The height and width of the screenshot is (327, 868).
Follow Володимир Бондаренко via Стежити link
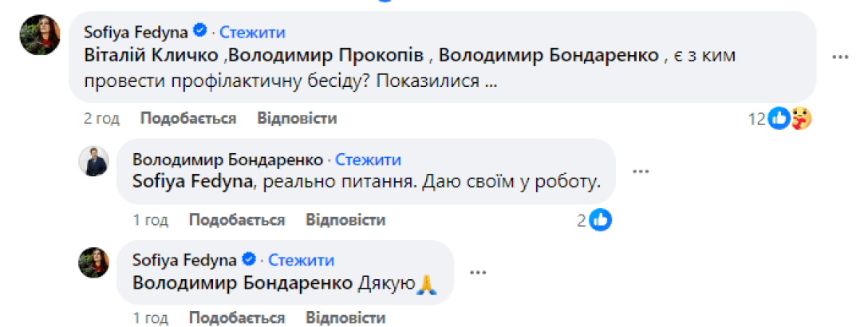click(368, 160)
